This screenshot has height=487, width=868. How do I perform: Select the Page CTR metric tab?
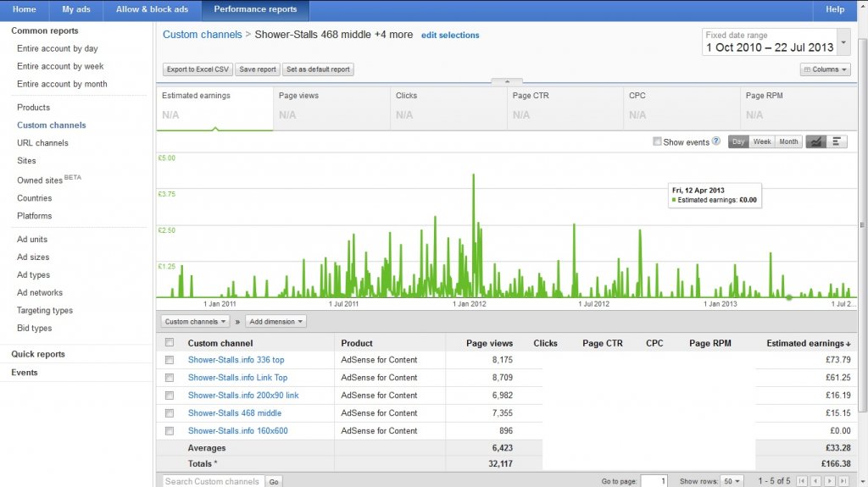pyautogui.click(x=565, y=108)
